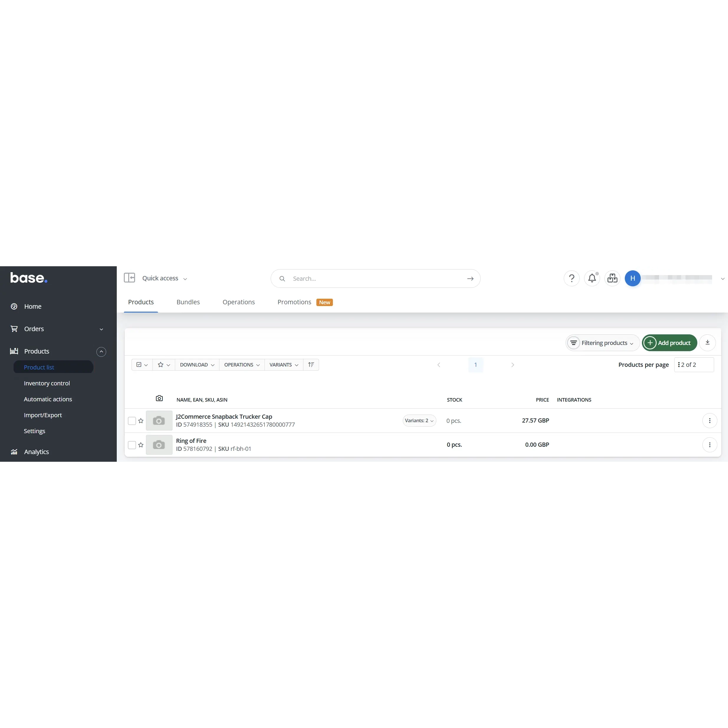Viewport: 728px width, 728px height.
Task: Open the integrations boxes icon in header
Action: click(x=612, y=278)
